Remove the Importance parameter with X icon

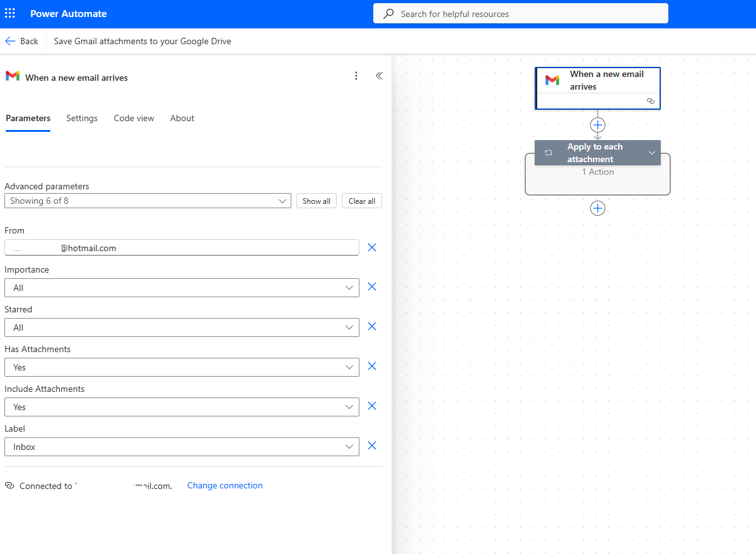click(x=372, y=287)
